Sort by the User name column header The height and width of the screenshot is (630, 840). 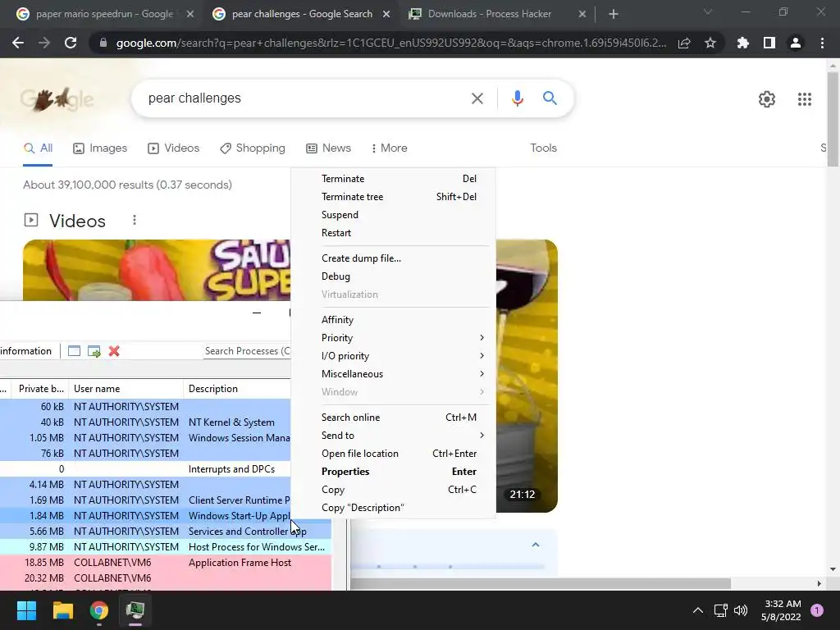[x=126, y=389]
